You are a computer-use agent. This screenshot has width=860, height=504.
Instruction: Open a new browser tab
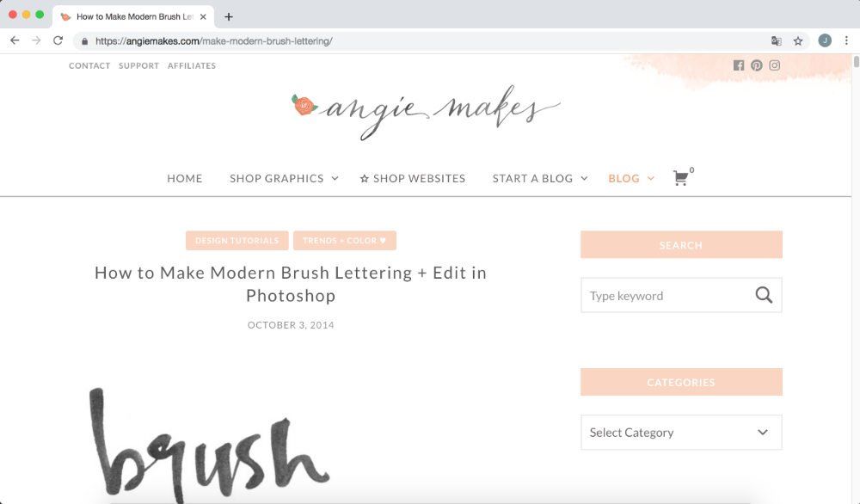(x=229, y=16)
